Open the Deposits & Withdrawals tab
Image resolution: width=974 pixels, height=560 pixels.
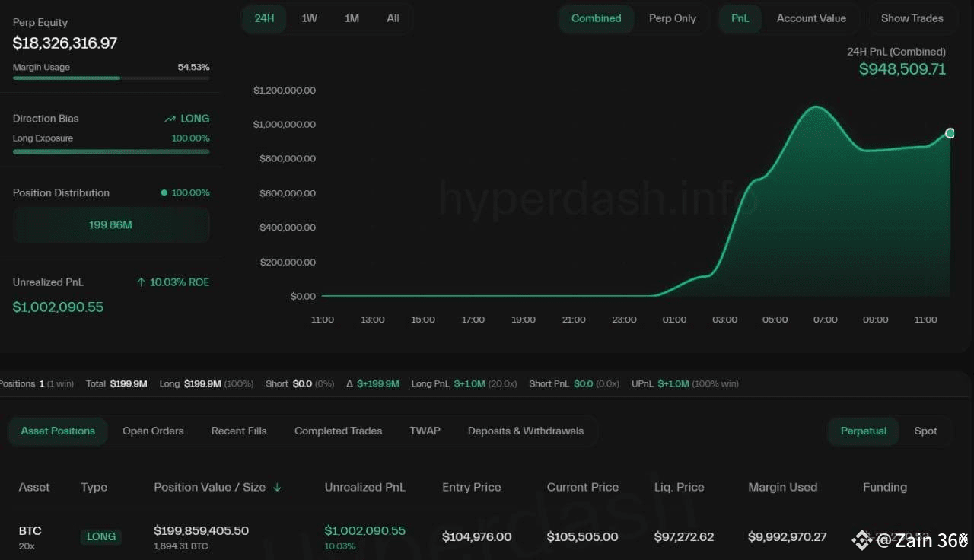pyautogui.click(x=526, y=431)
